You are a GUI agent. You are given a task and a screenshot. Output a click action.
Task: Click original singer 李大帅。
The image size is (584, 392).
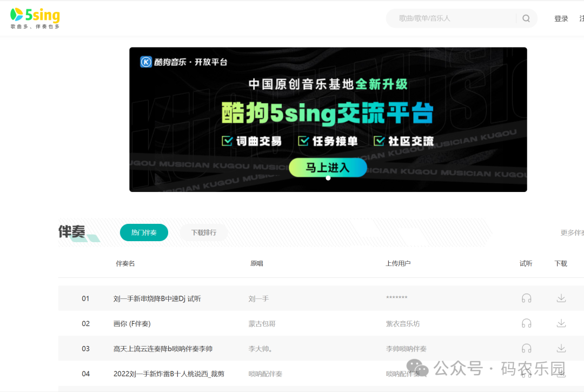[260, 349]
